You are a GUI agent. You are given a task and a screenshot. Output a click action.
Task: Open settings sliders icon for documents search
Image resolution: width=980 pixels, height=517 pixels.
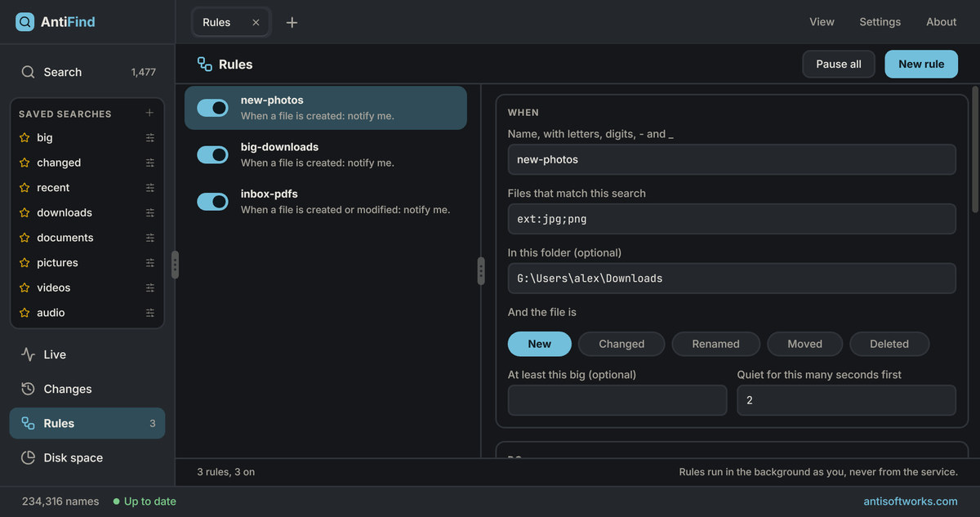click(150, 238)
